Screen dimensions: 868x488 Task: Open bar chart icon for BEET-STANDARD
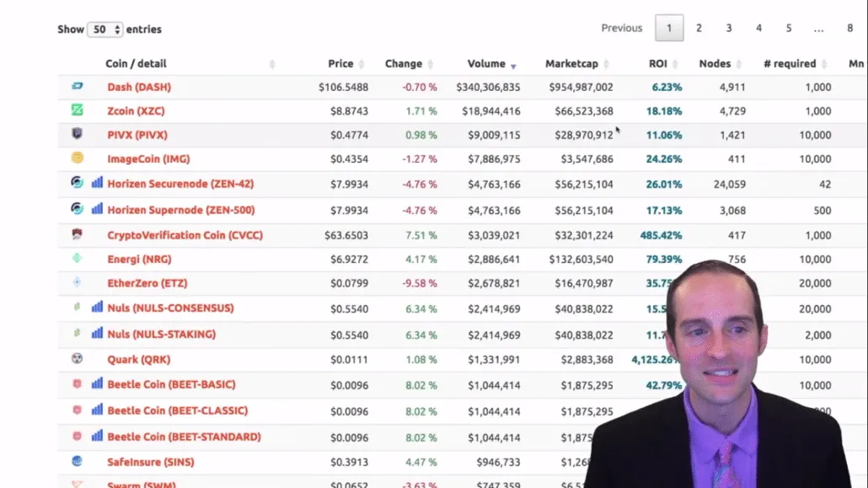(97, 436)
